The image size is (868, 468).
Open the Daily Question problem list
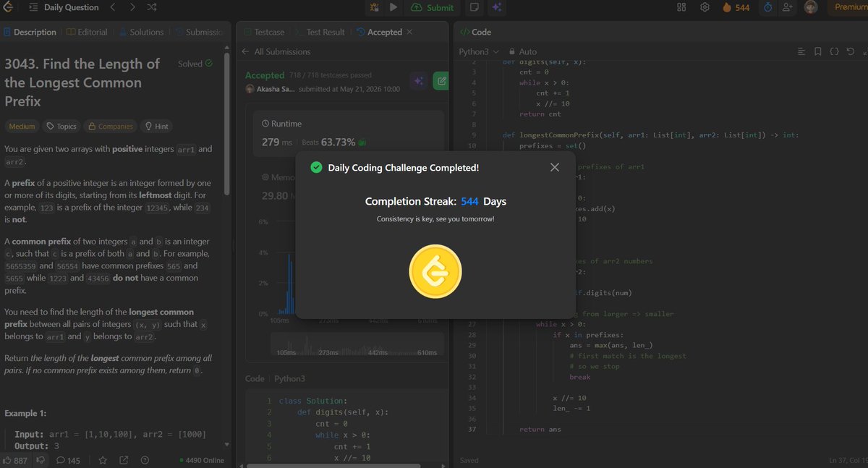[x=64, y=7]
